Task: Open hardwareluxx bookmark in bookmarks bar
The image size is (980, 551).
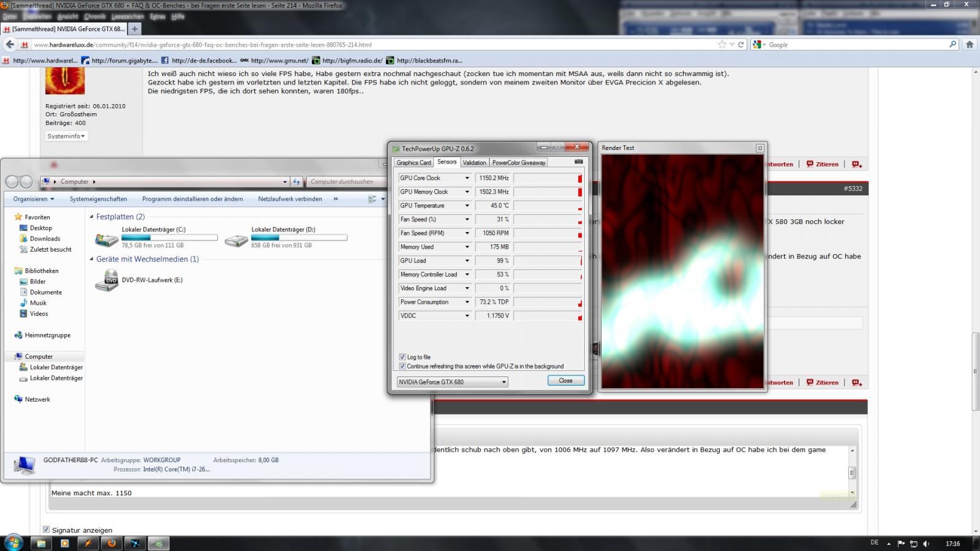Action: pyautogui.click(x=40, y=61)
